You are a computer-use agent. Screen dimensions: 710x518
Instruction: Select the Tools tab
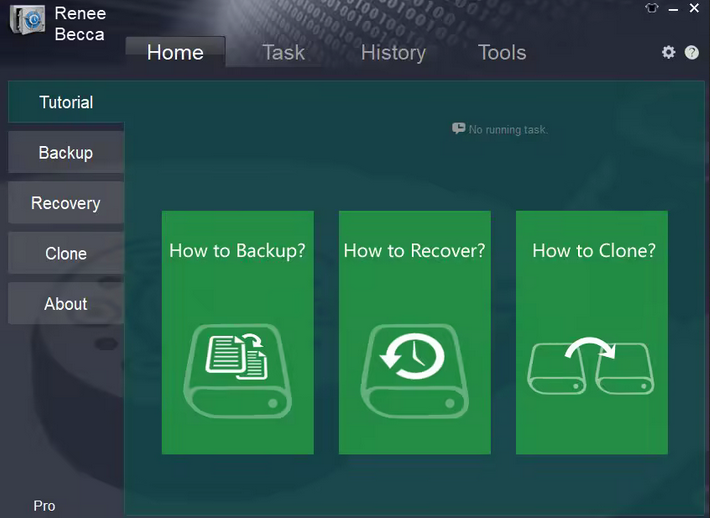click(x=502, y=53)
